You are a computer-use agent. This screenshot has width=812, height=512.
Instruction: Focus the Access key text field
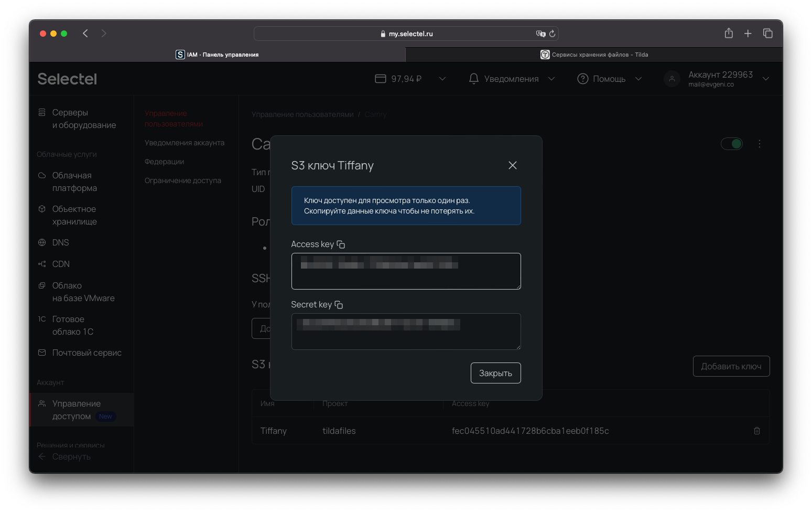point(406,271)
